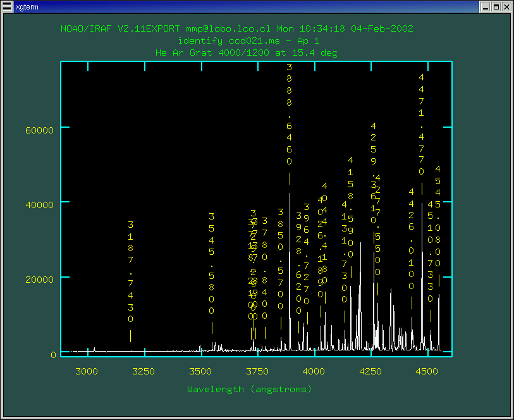Maximize the xgterm window

pos(496,7)
